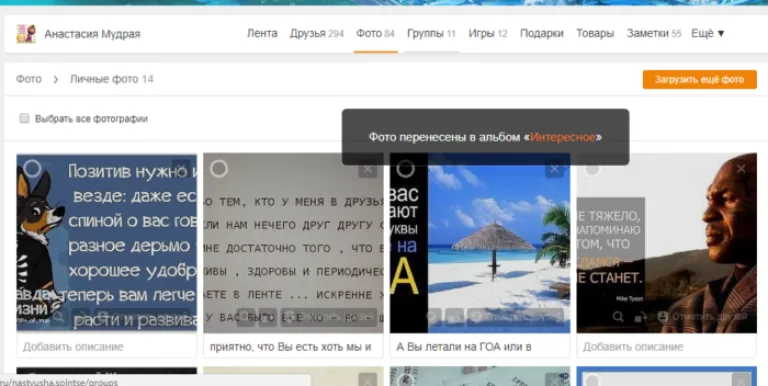The image size is (768, 386).
Task: Open the Подарки tab
Action: [542, 33]
